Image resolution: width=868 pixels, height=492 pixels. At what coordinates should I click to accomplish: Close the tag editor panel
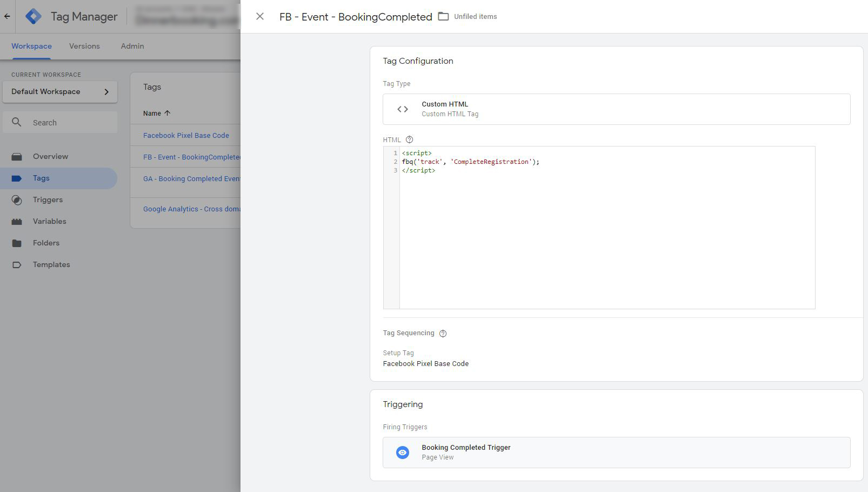point(260,16)
